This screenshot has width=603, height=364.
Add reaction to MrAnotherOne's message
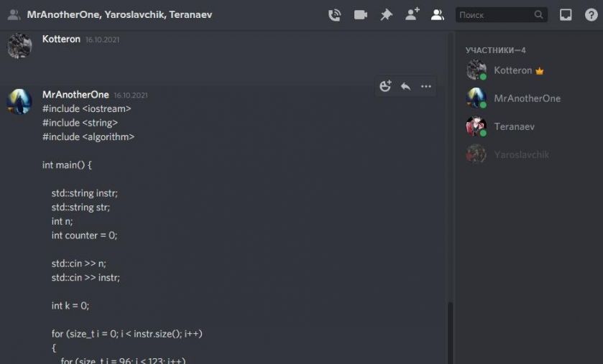tap(385, 86)
